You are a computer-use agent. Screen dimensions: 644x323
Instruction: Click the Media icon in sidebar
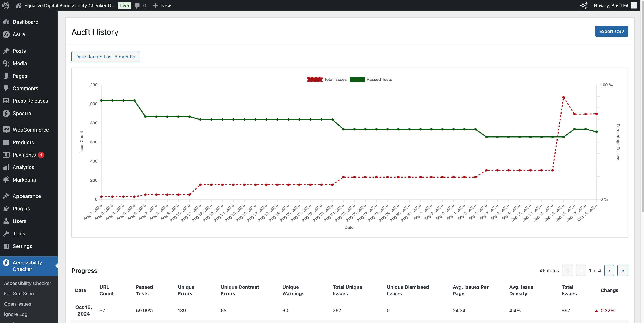click(6, 63)
